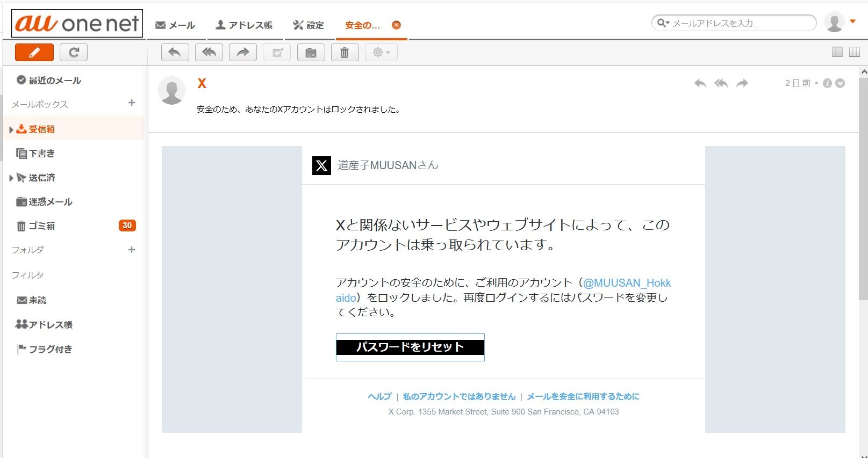Open the 受信箱 inbox folder
868x458 pixels.
click(42, 129)
